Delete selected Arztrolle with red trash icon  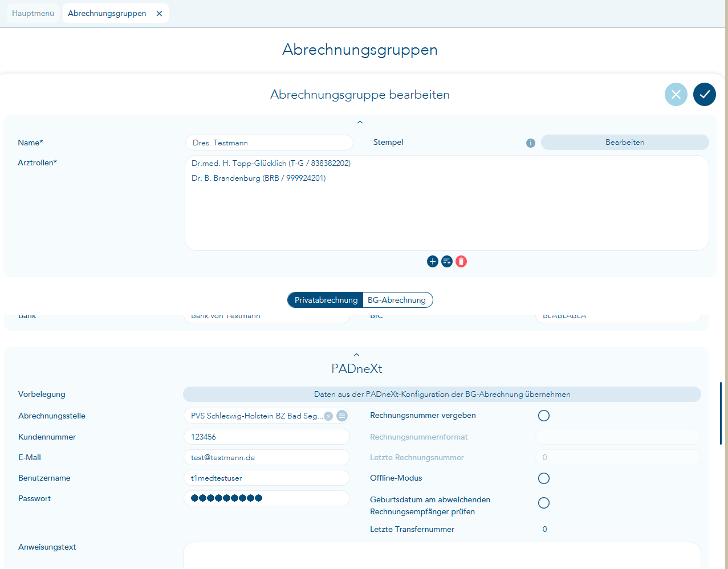(461, 262)
